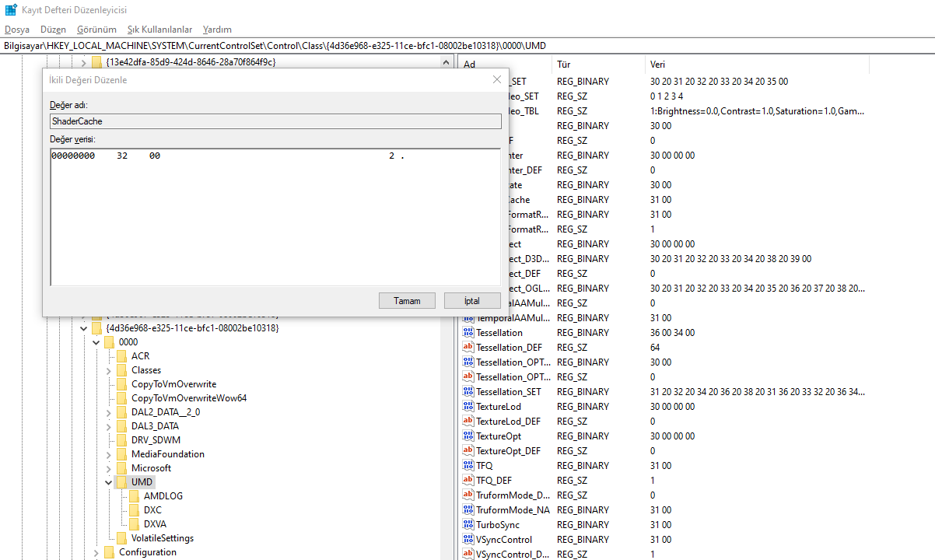Viewport: 935px width, 560px height.
Task: Click the folder icon of VolatileSettings
Action: point(121,538)
